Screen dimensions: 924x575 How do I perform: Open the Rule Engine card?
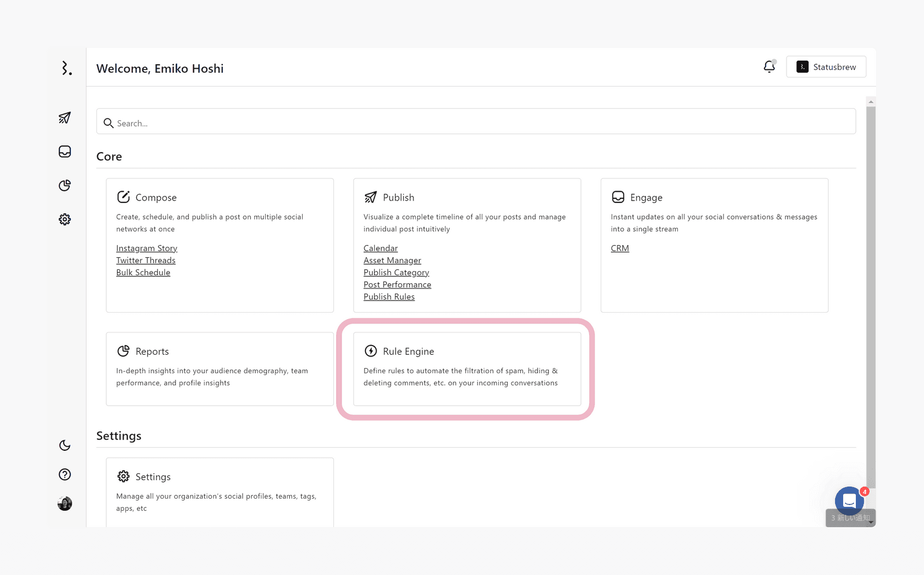click(467, 368)
